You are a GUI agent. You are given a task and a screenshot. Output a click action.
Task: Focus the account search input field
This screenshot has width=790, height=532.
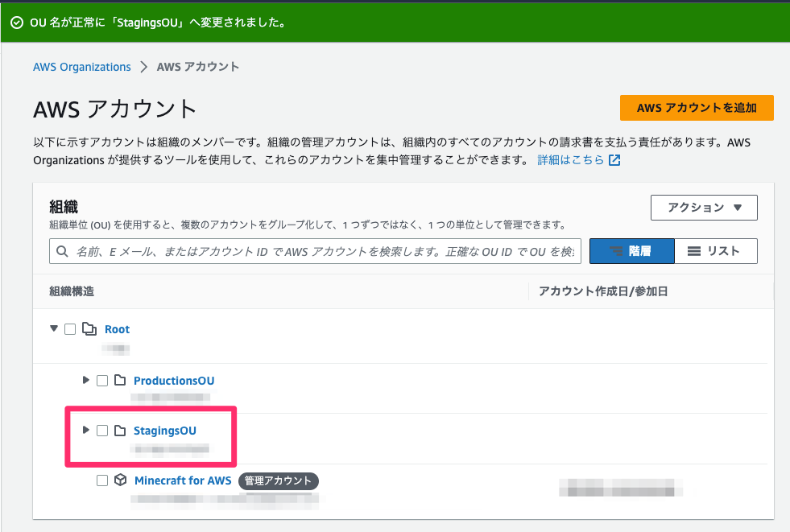point(315,251)
